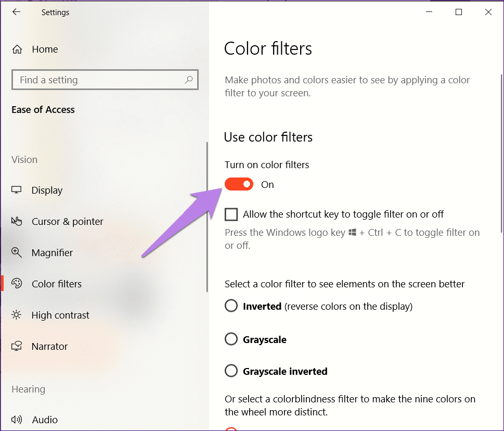The height and width of the screenshot is (431, 504).
Task: Open High contrast settings
Action: click(x=60, y=315)
